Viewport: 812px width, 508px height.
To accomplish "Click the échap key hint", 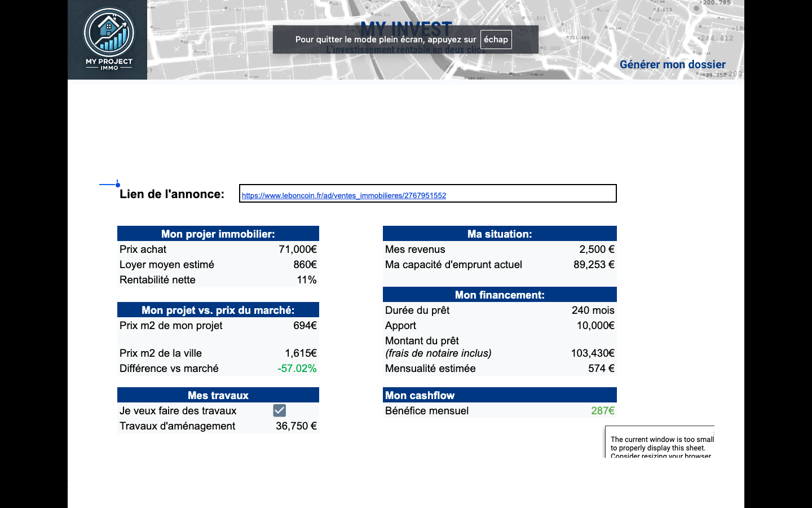I will [496, 40].
